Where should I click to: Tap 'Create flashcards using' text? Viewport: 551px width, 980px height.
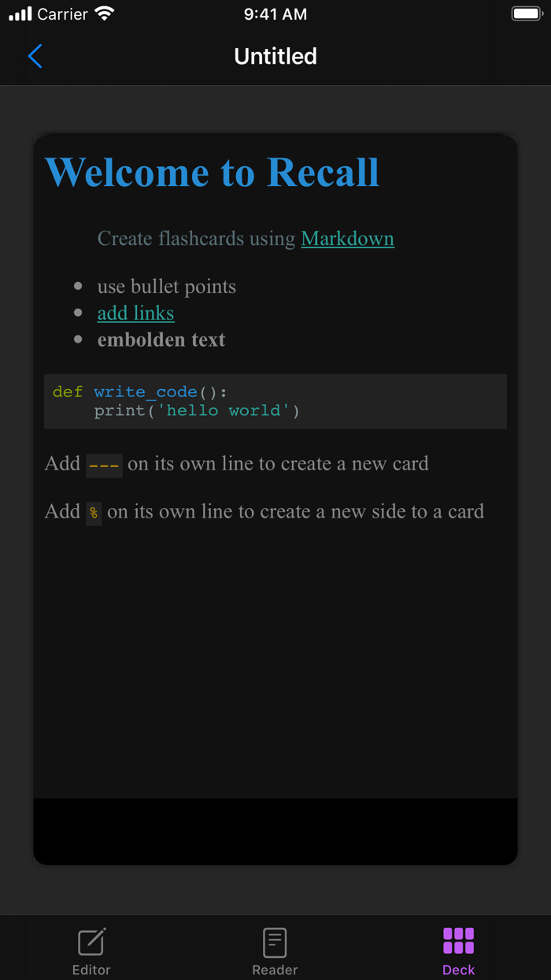pyautogui.click(x=196, y=239)
